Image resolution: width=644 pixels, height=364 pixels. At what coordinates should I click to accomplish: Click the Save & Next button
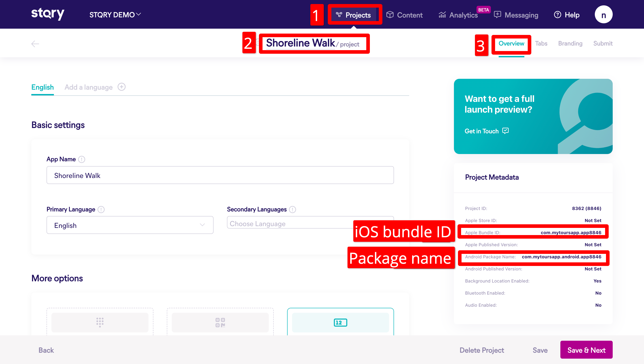[x=586, y=350]
